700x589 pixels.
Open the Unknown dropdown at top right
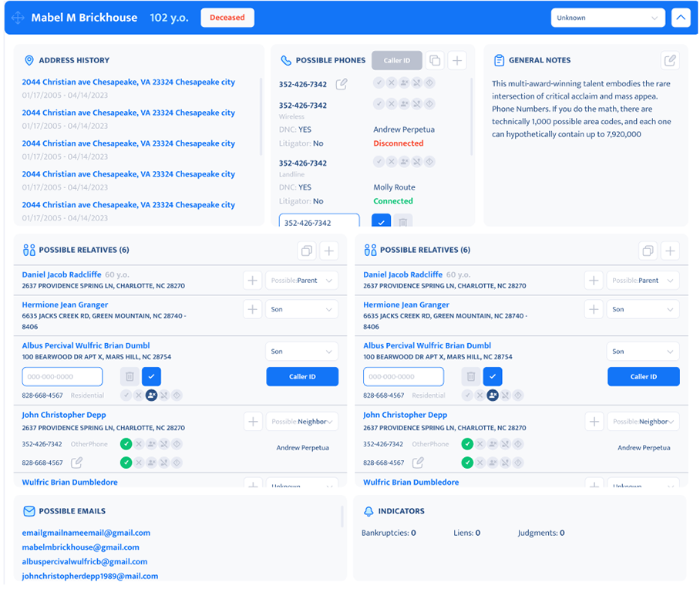(x=607, y=17)
